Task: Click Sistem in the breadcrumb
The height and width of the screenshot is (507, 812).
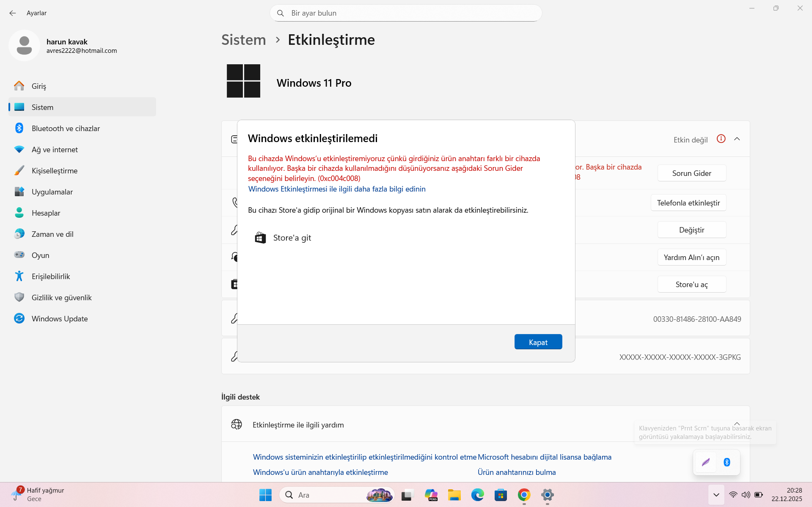Action: [x=244, y=40]
